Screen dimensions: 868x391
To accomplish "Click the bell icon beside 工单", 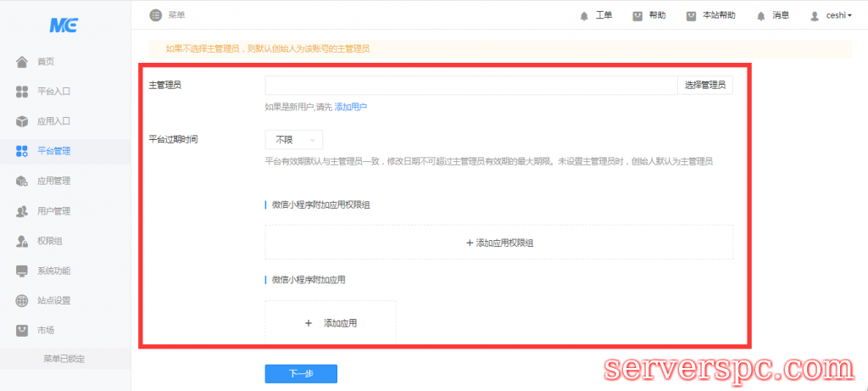I will tap(584, 16).
